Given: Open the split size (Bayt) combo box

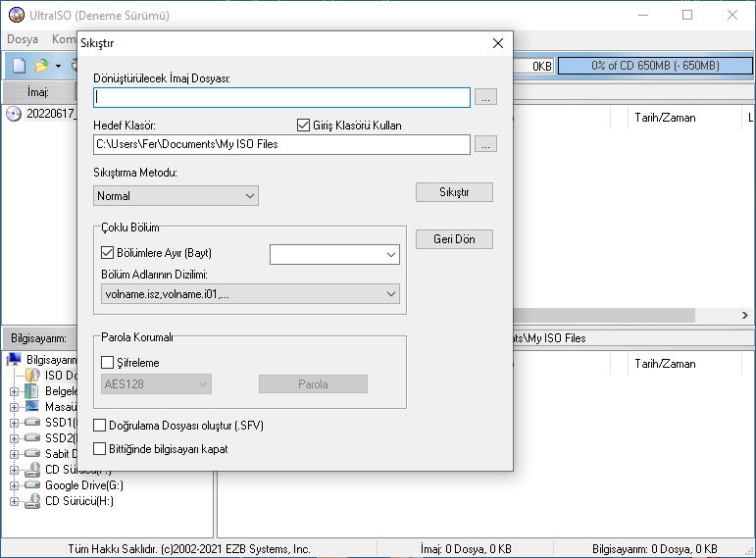Looking at the screenshot, I should pos(334,255).
